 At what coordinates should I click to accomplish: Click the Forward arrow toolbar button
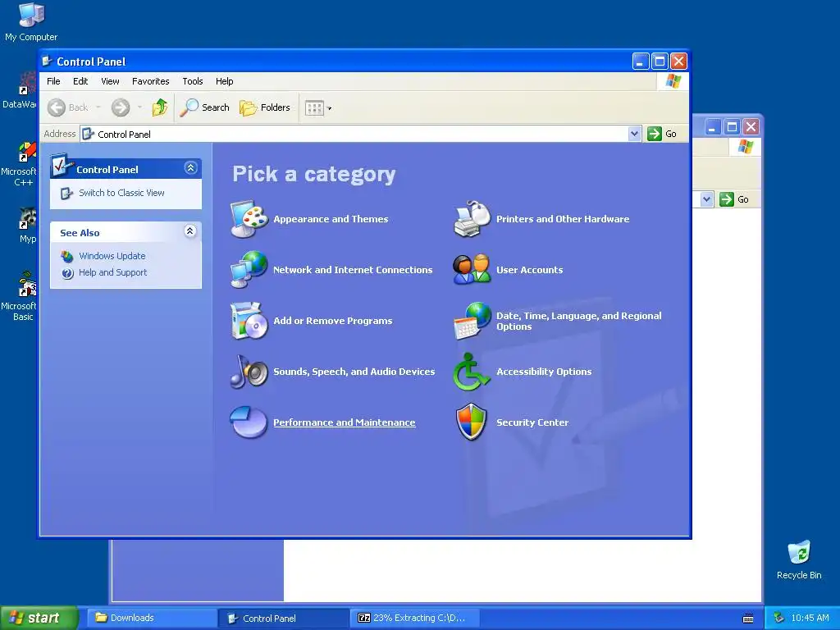(121, 107)
